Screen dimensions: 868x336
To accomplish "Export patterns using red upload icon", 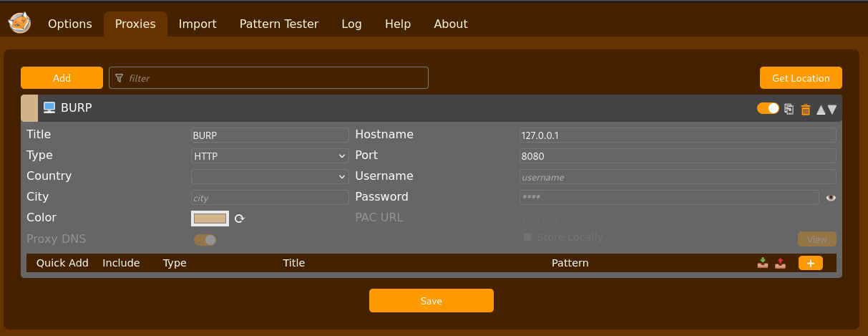I will 780,263.
